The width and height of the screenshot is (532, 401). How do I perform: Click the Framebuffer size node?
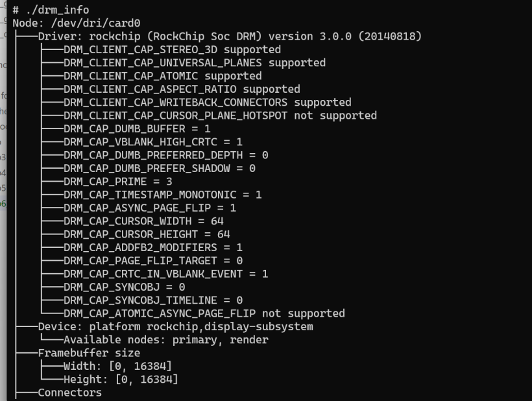pos(89,353)
